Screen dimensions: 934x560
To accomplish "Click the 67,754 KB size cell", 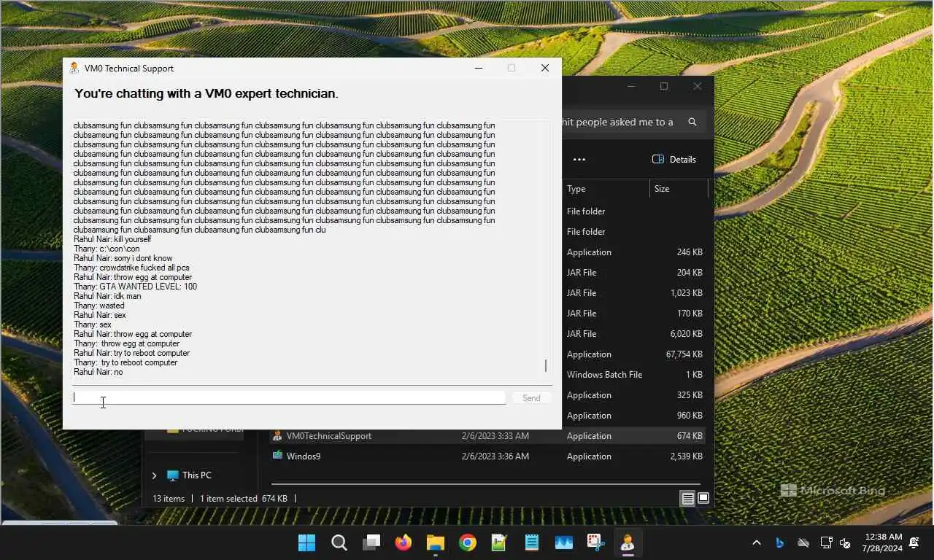I will coord(684,354).
